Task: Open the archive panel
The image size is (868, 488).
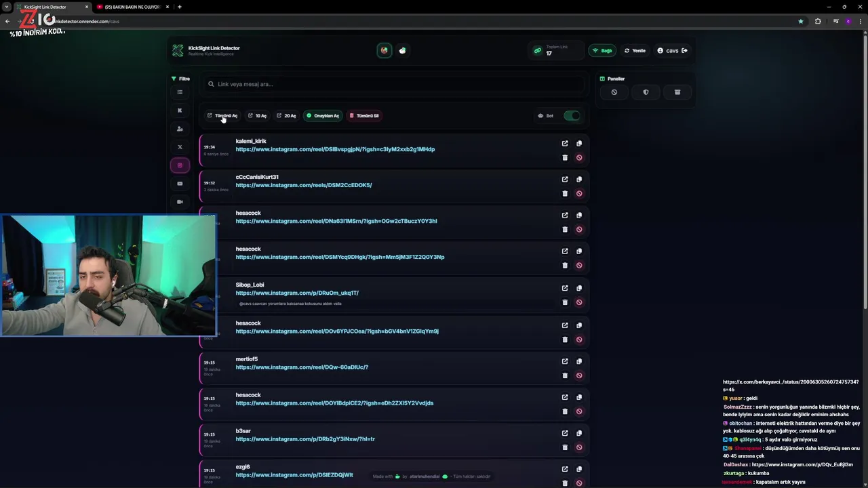Action: [x=677, y=92]
